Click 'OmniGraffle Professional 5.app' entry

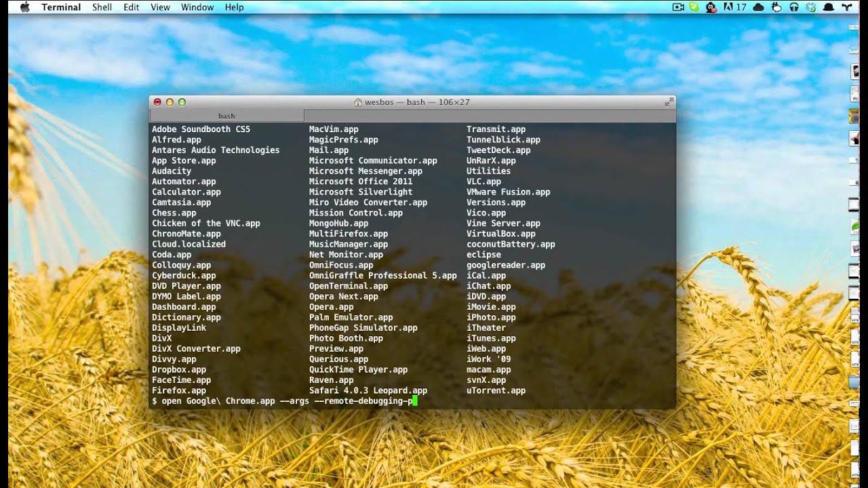383,276
